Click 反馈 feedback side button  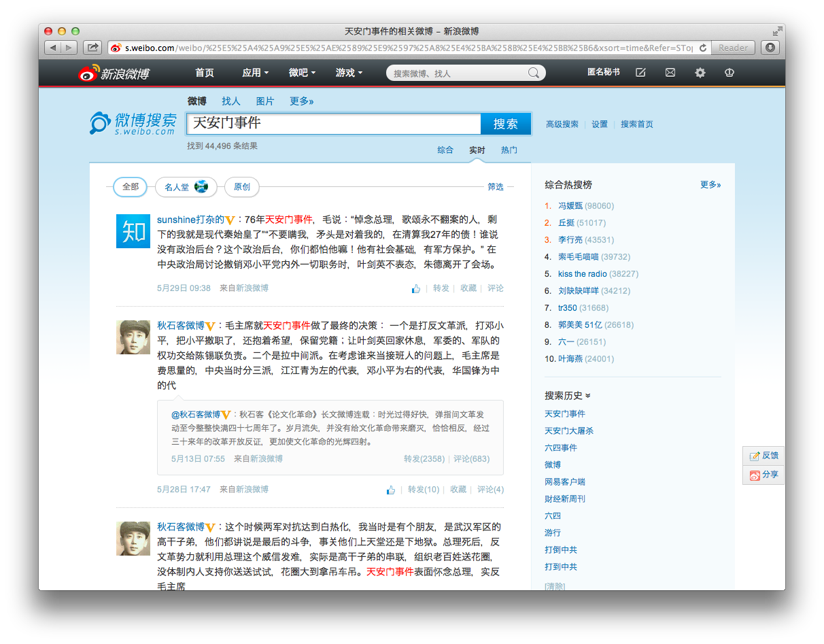point(763,456)
